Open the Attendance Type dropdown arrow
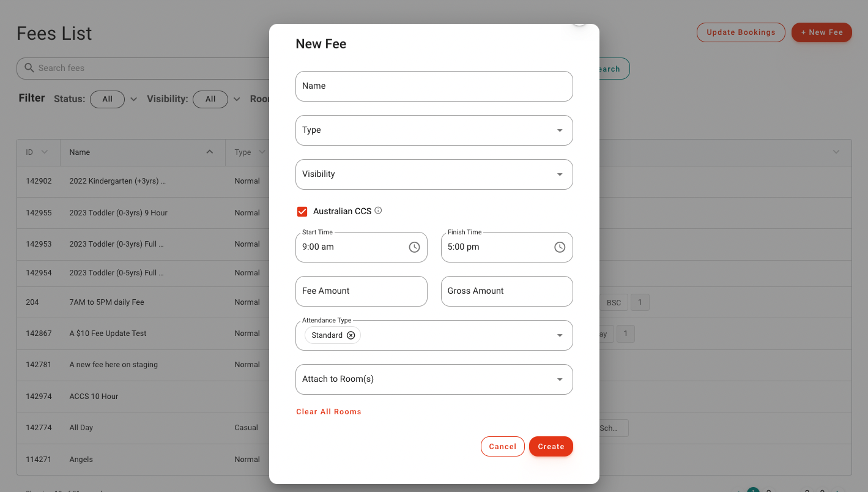This screenshot has height=492, width=868. point(559,335)
